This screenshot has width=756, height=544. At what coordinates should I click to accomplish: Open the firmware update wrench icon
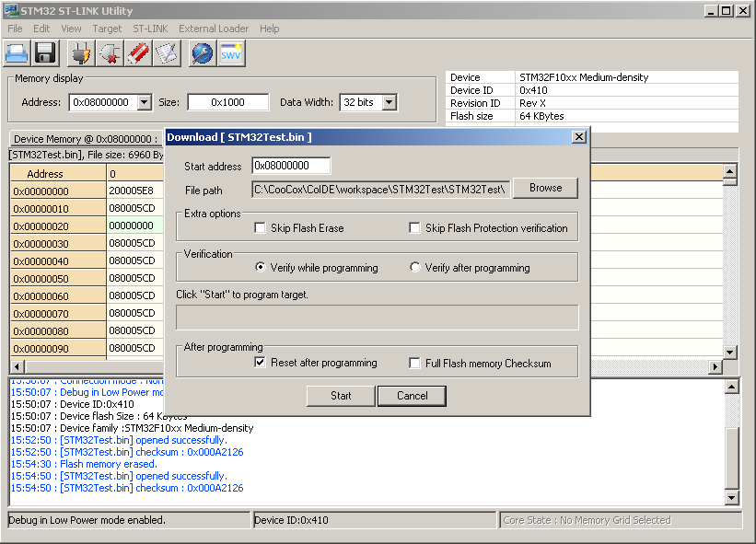[202, 53]
